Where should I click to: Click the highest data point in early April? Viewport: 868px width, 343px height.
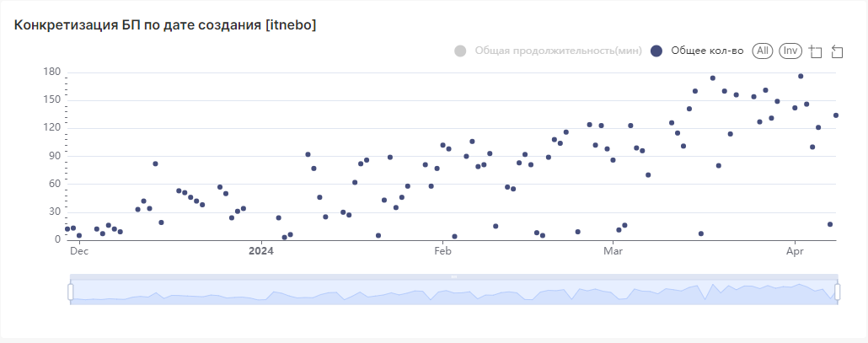[x=801, y=76]
